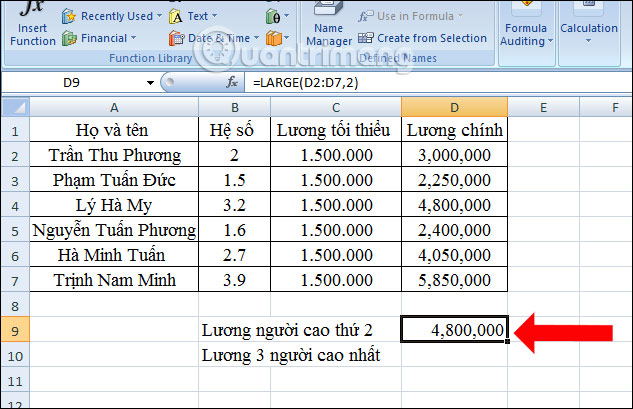Select column E header
This screenshot has height=409, width=633.
tap(543, 107)
